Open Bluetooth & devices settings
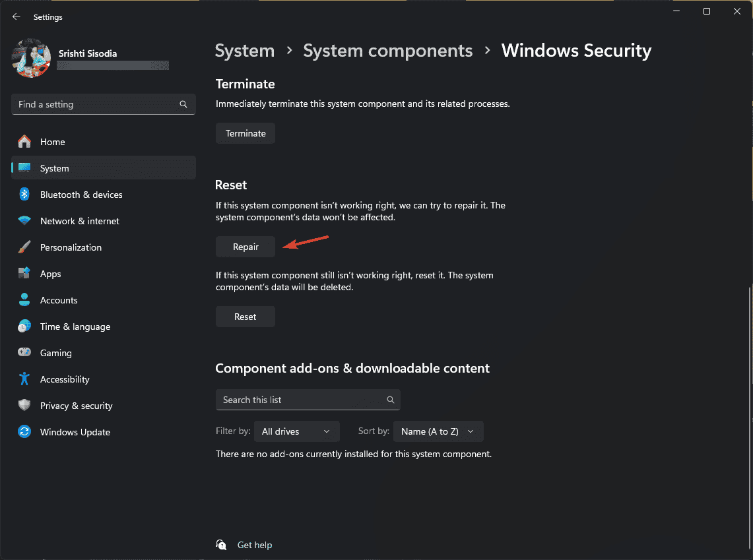Image resolution: width=753 pixels, height=560 pixels. pos(103,195)
